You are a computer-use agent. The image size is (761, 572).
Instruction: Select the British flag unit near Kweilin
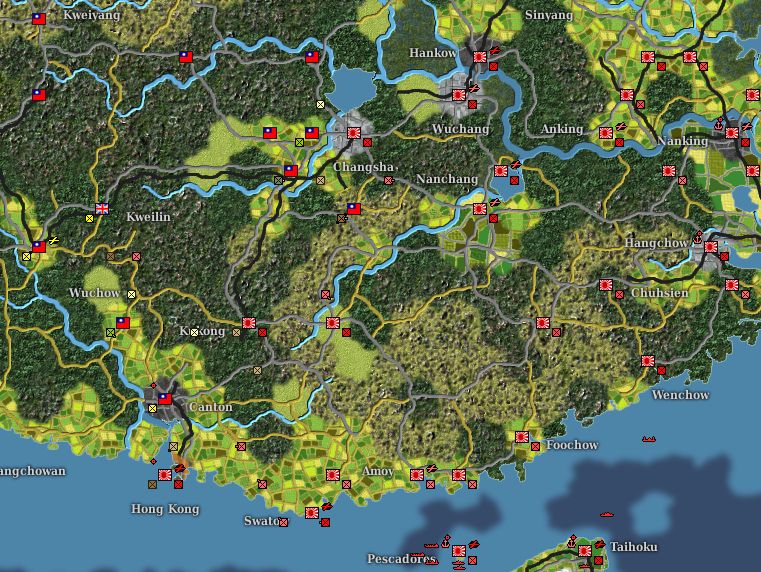[x=102, y=209]
